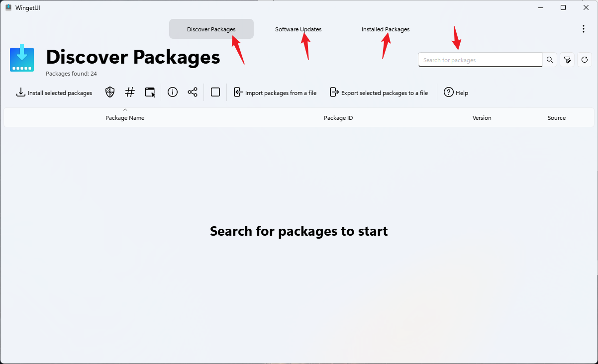Click the magnifying glass search icon

(x=550, y=60)
